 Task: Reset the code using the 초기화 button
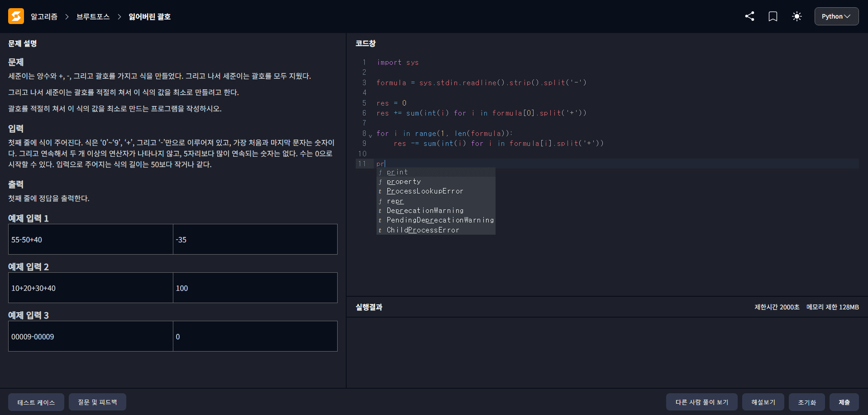click(x=806, y=402)
